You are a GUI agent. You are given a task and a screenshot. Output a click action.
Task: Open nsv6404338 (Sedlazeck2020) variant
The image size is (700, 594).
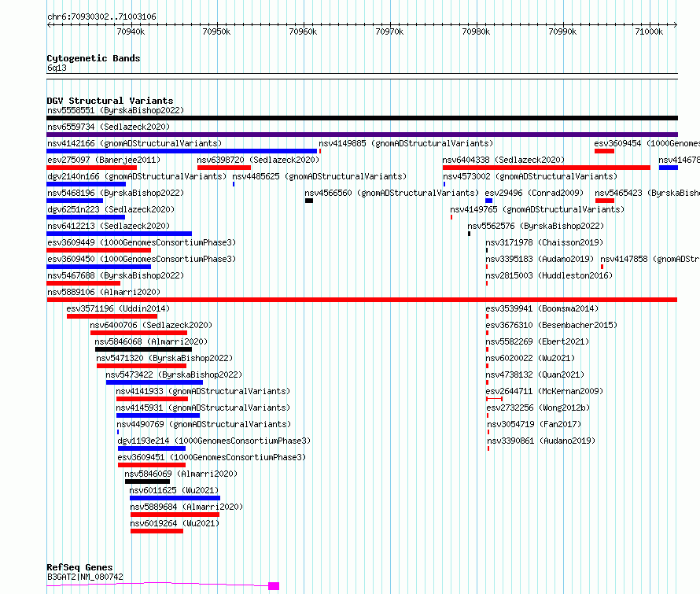pos(503,160)
